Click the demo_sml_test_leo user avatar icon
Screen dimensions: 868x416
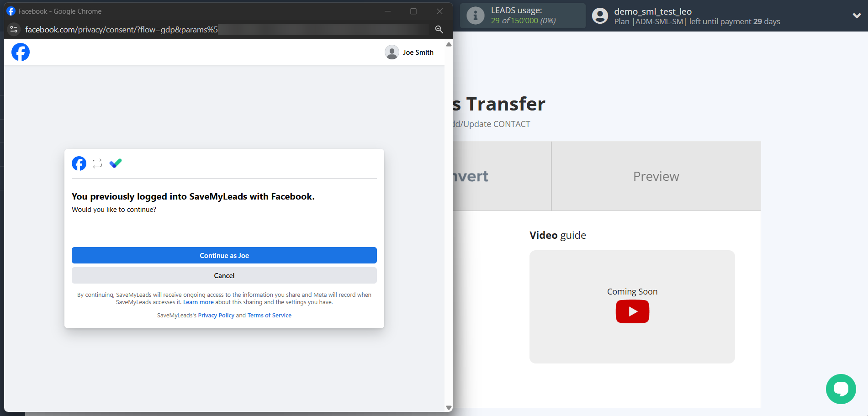[600, 16]
